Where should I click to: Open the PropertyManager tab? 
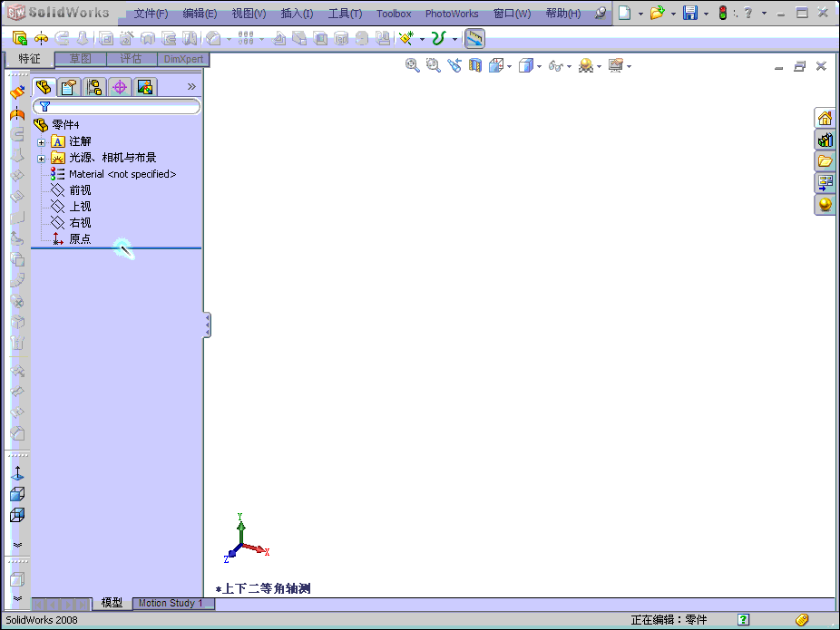pos(69,87)
